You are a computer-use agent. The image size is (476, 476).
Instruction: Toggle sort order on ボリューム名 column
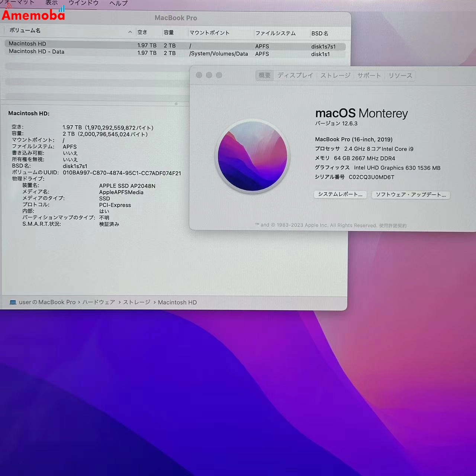click(x=25, y=30)
